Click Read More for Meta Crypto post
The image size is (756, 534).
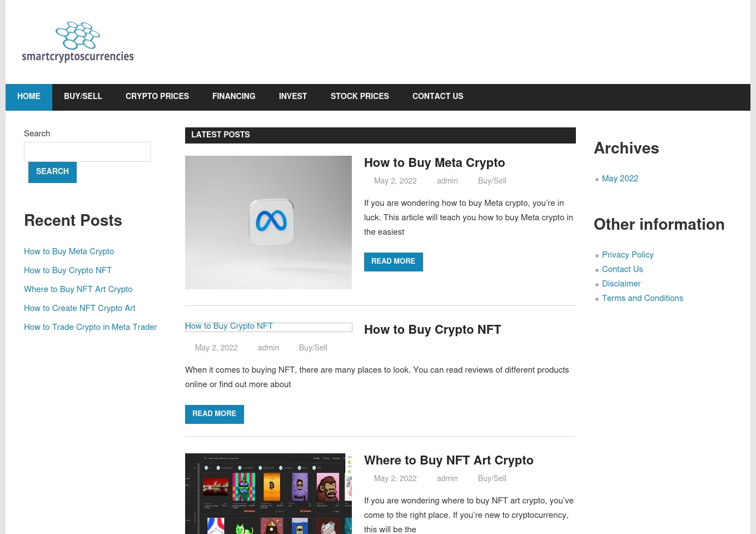click(x=394, y=262)
